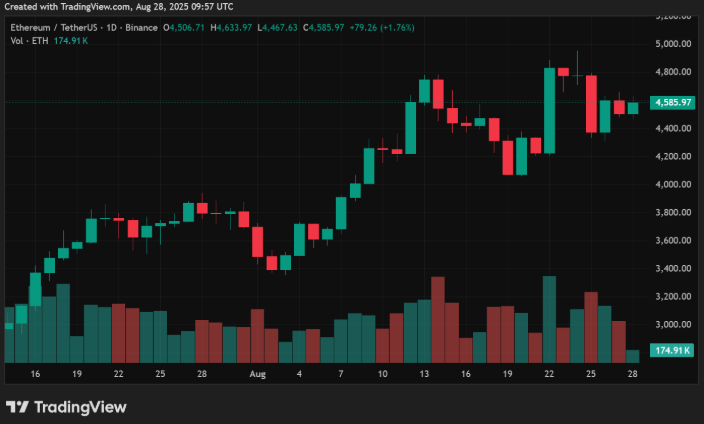This screenshot has width=704, height=424.
Task: Click the large red Aug 25 candlestick
Action: 591,104
